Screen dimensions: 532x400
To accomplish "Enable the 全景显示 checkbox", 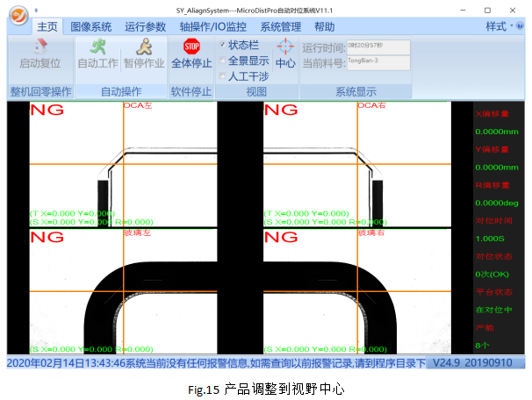I will [x=222, y=61].
